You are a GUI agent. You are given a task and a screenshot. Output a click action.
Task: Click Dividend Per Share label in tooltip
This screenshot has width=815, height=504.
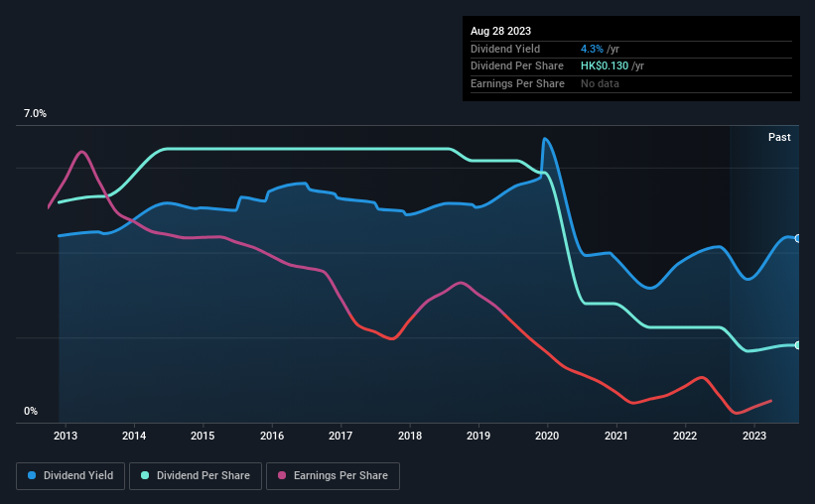516,66
